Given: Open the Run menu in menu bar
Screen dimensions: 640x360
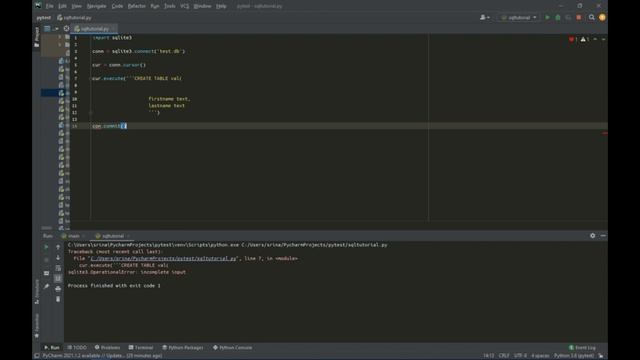Looking at the screenshot, I should (x=155, y=6).
